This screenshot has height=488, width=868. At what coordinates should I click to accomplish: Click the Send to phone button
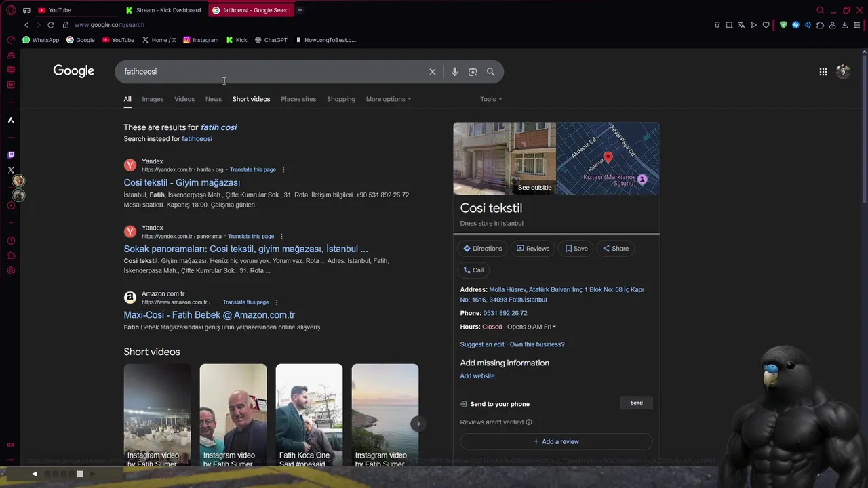point(636,403)
